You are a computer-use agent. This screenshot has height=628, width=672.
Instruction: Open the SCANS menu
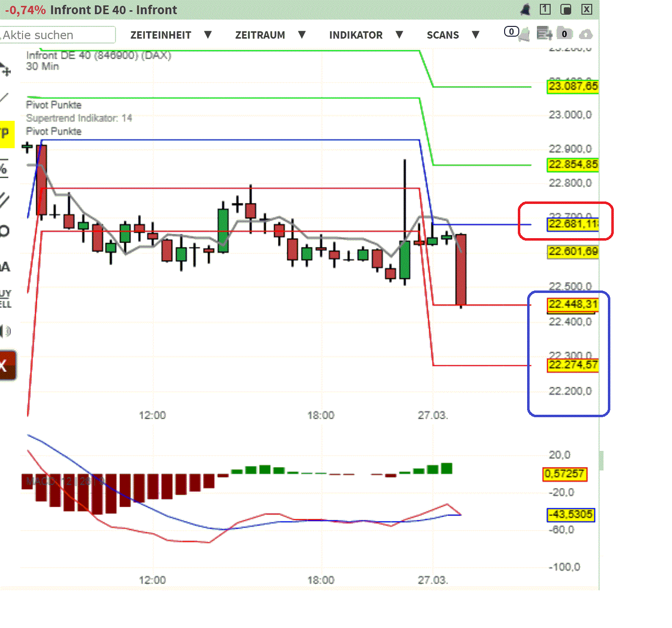pyautogui.click(x=442, y=35)
